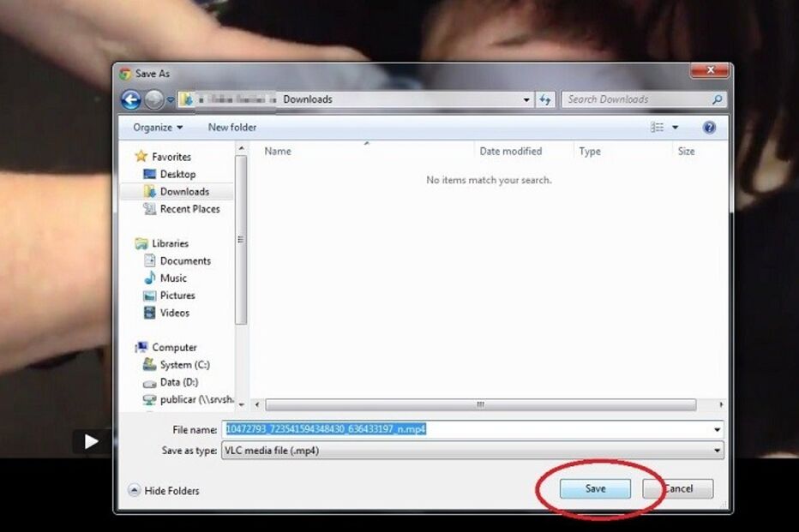Click the horizontal scrollbar in file list
This screenshot has width=799, height=532.
click(480, 404)
